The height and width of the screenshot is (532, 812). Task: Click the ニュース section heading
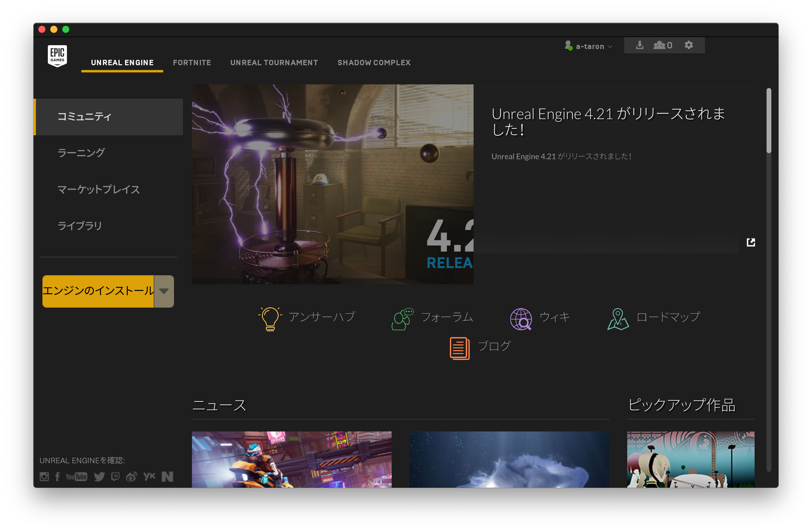(x=219, y=405)
